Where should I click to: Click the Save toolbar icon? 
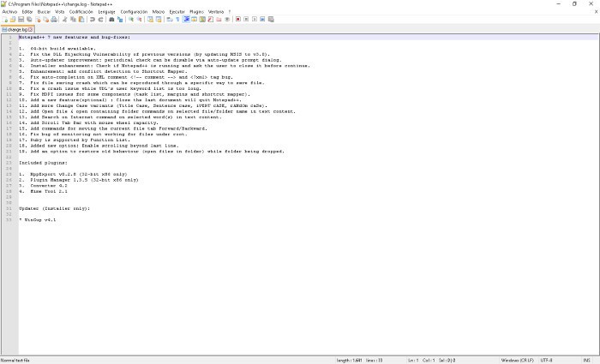click(x=21, y=19)
